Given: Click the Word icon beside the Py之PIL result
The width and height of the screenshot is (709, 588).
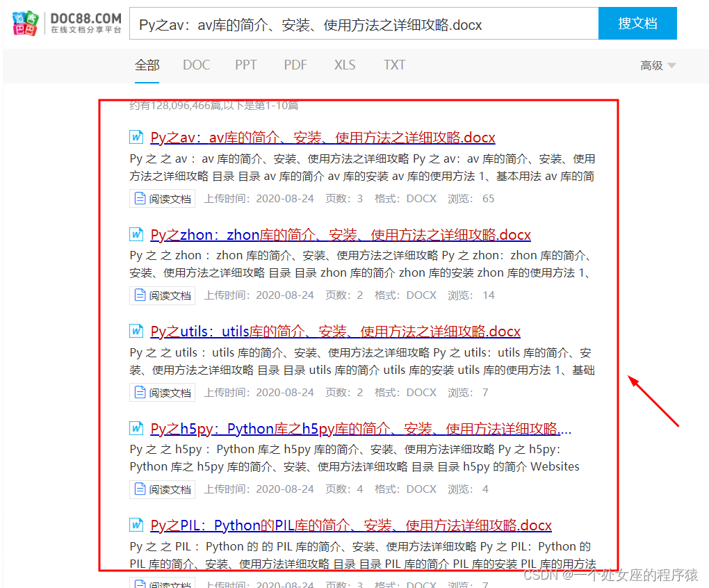Looking at the screenshot, I should pos(136,525).
